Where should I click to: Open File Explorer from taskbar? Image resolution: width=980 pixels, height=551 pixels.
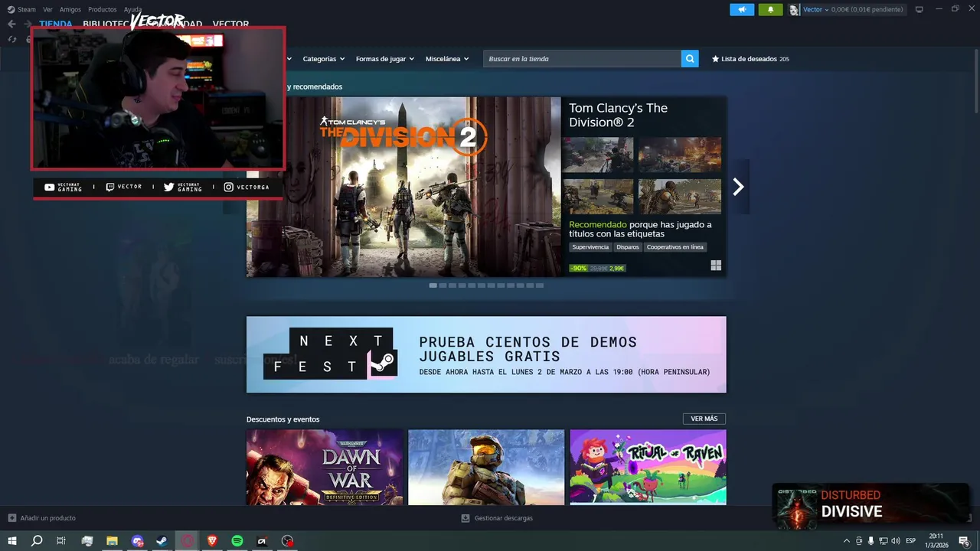(x=112, y=541)
